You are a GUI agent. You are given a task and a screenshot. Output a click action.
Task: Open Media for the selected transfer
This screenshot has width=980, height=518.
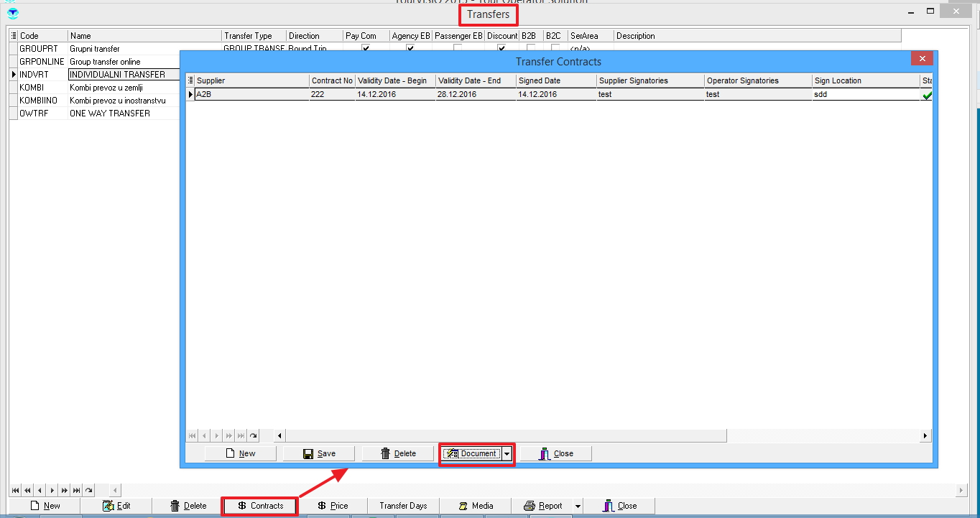(475, 506)
